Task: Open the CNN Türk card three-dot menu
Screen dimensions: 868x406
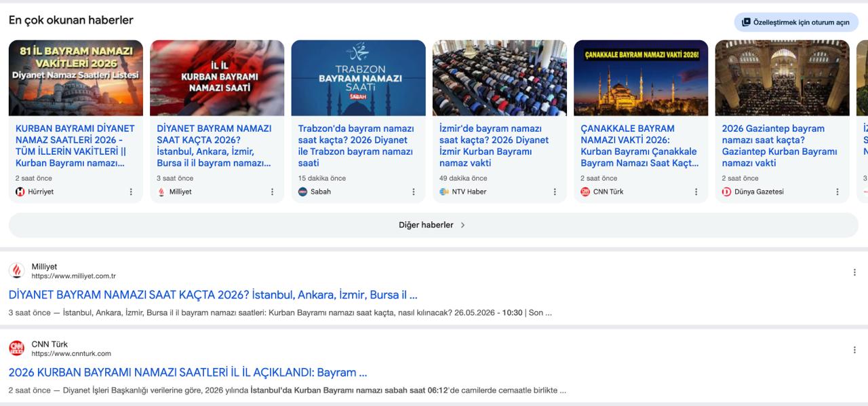Action: [696, 192]
